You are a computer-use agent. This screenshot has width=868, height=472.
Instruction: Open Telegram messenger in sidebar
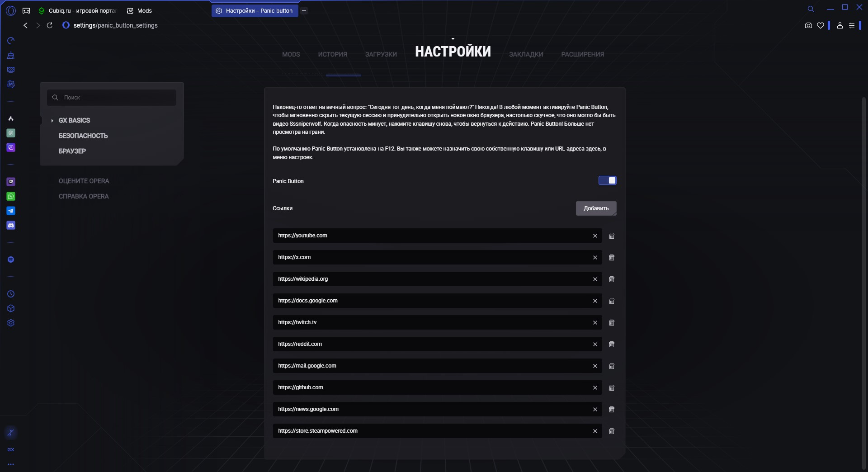tap(11, 211)
